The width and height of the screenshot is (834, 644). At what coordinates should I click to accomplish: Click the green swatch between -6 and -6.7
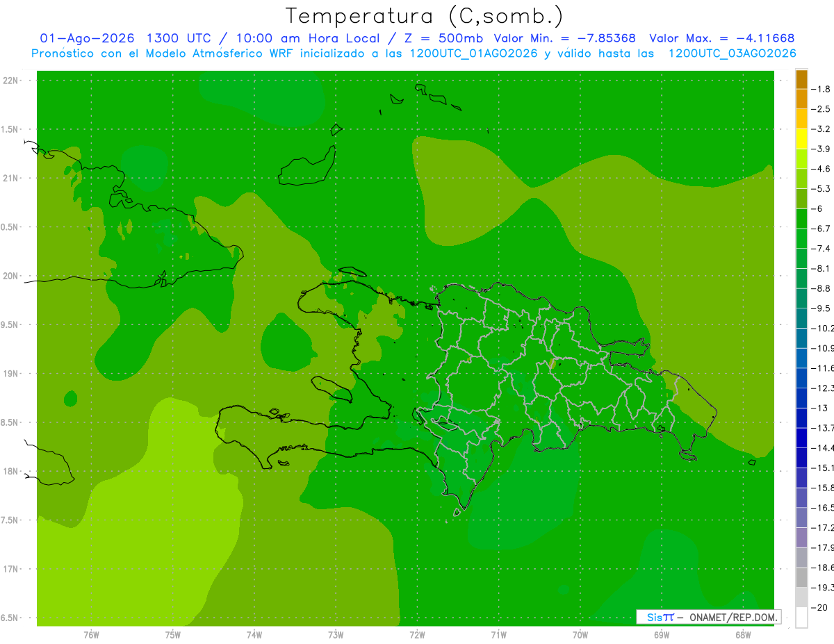pos(801,219)
